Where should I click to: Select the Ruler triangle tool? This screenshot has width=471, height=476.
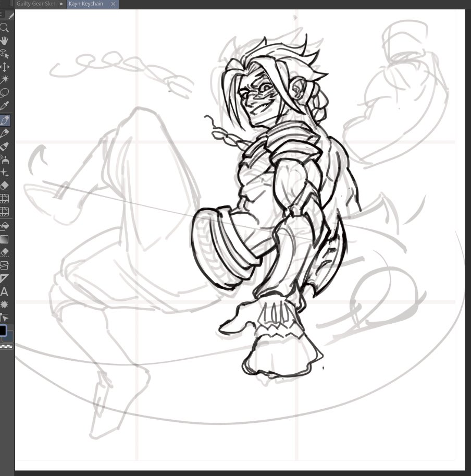coord(4,278)
